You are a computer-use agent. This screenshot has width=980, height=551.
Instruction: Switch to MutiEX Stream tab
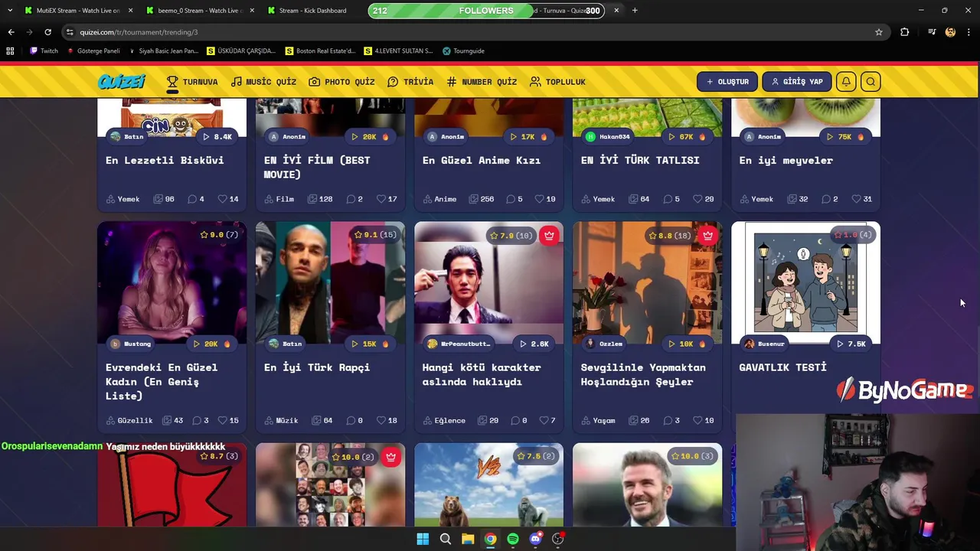tap(78, 11)
